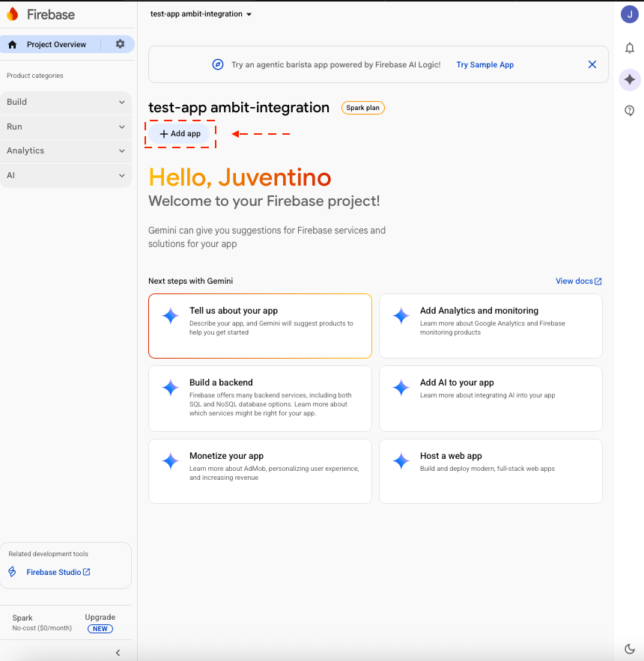
Task: Open help via the question mark icon
Action: click(630, 110)
